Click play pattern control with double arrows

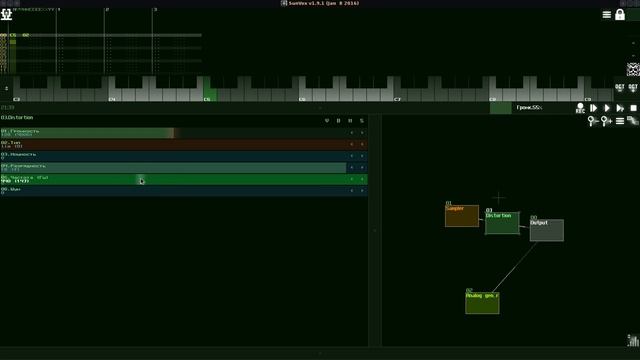pos(620,108)
